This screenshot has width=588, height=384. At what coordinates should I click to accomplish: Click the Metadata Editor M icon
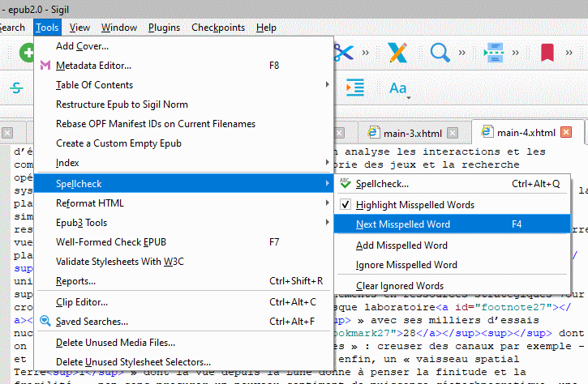[44, 66]
